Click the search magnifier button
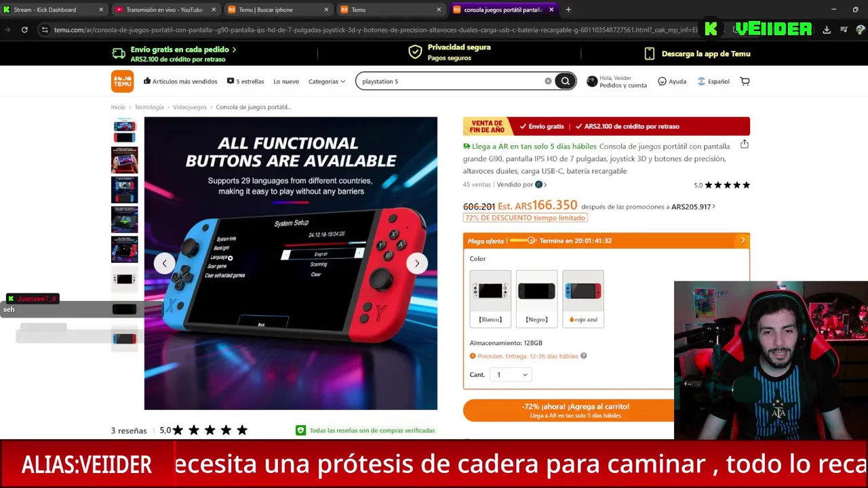868x488 pixels. tap(565, 81)
